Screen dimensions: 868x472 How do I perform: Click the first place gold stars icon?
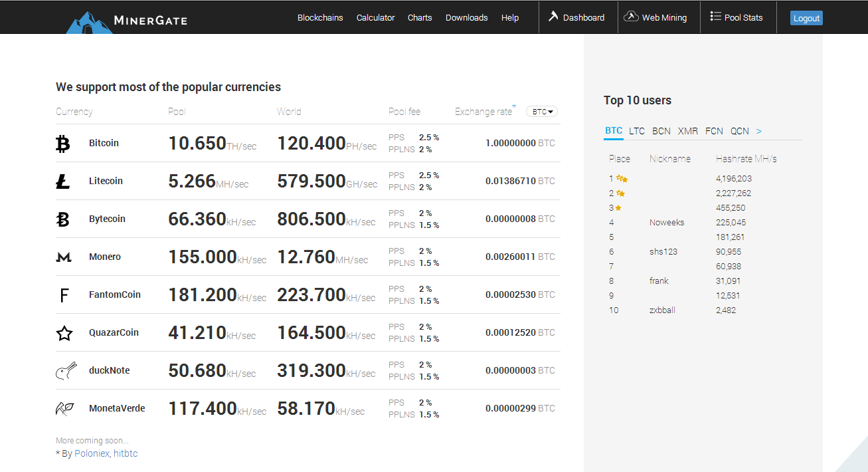622,178
